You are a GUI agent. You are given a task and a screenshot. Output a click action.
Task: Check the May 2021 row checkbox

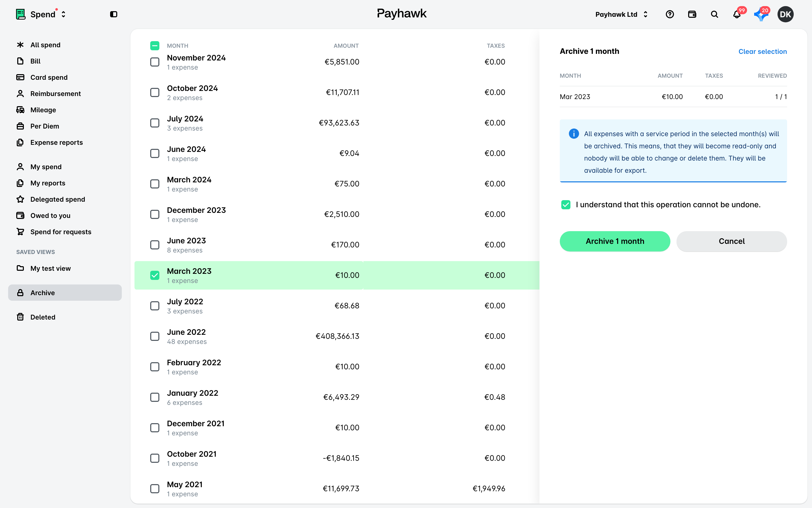(x=155, y=488)
